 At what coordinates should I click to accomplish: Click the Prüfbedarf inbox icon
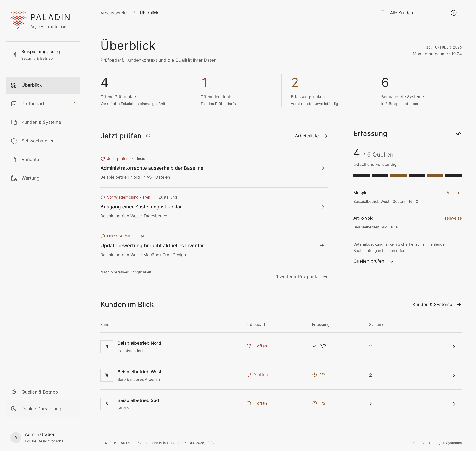[14, 104]
